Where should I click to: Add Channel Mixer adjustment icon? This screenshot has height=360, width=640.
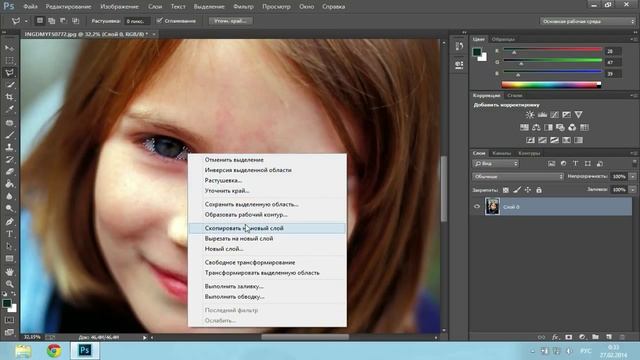[572, 127]
